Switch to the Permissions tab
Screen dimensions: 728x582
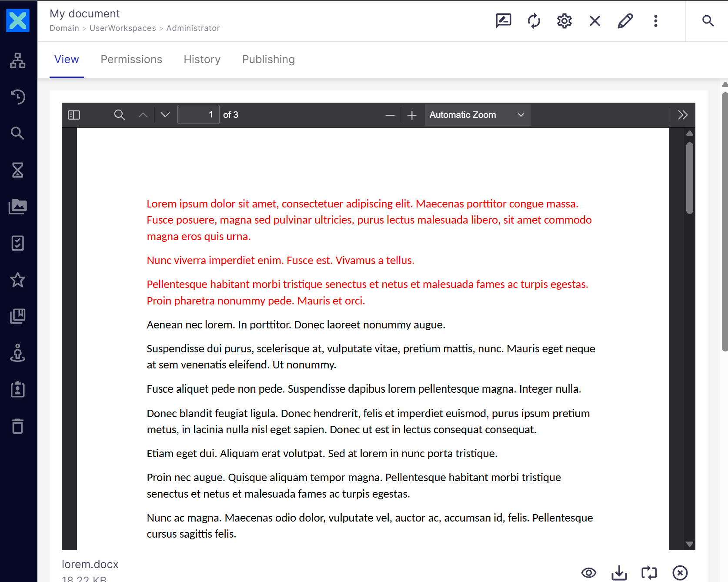click(x=131, y=60)
